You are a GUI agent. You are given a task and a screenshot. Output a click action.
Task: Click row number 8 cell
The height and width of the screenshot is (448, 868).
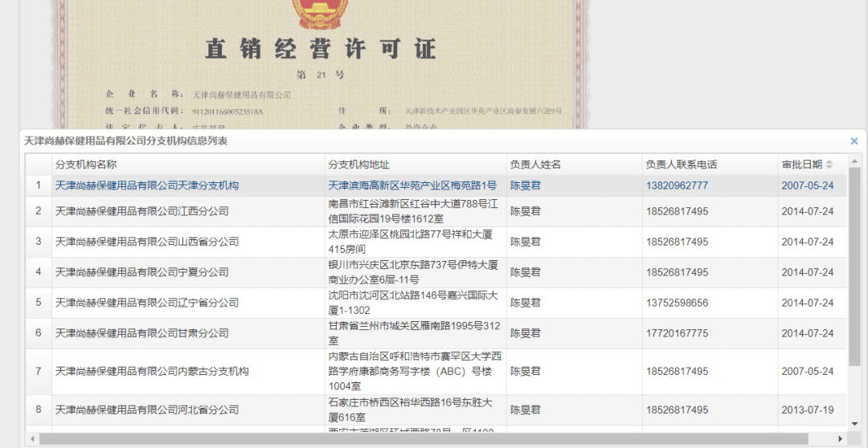click(39, 409)
